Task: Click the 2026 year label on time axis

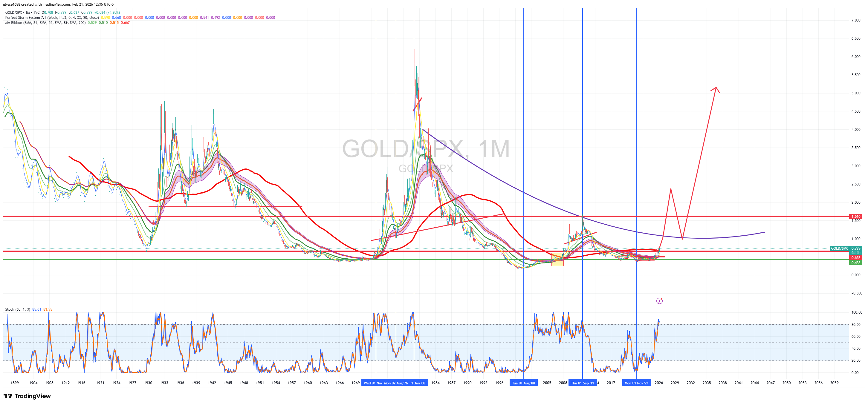Action: coord(659,383)
